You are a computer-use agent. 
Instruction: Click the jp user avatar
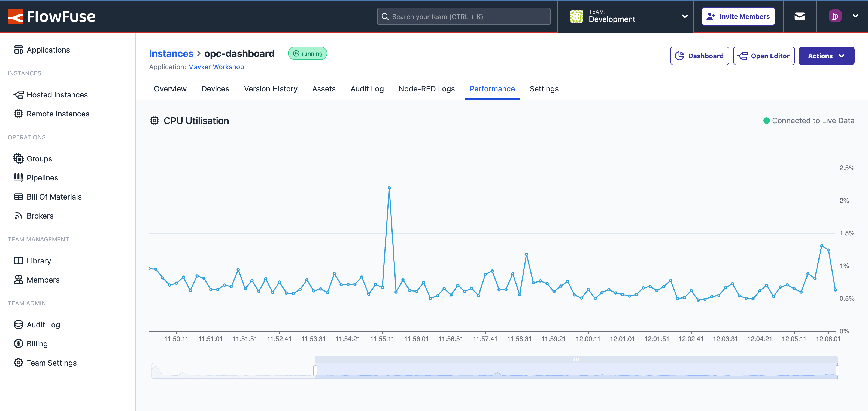[x=835, y=16]
